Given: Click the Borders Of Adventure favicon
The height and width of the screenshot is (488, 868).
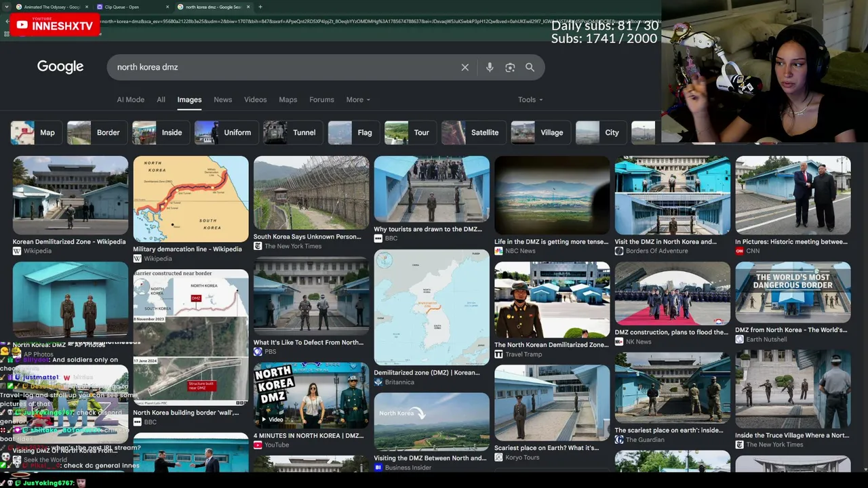Looking at the screenshot, I should tap(619, 251).
